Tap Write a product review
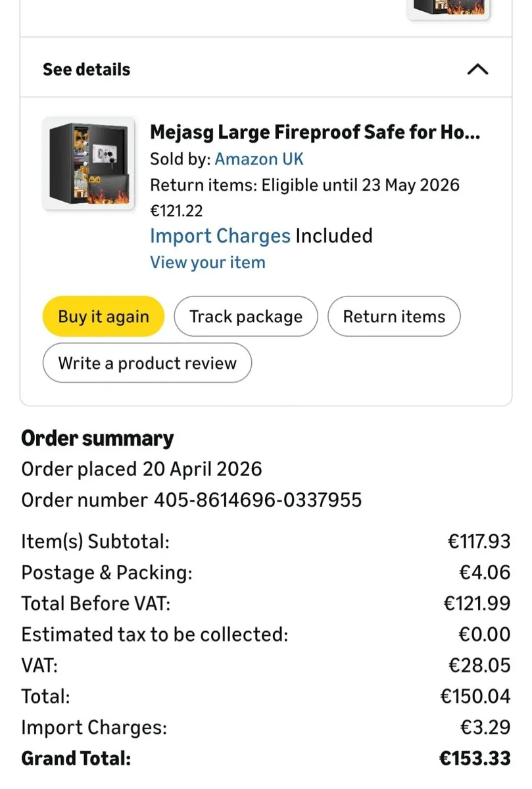 pos(147,363)
